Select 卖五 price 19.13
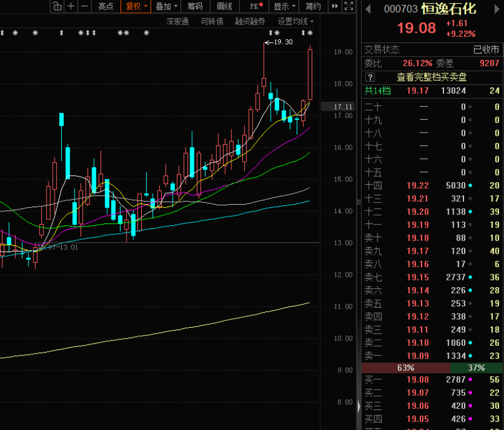Viewport: 504px width, 430px height. (417, 303)
